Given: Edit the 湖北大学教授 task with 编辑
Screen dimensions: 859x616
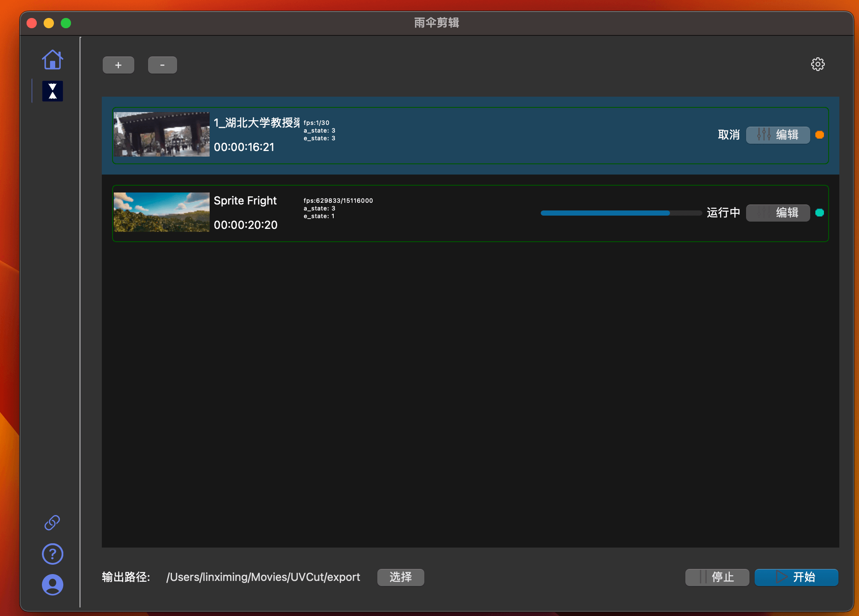Looking at the screenshot, I should coord(778,135).
